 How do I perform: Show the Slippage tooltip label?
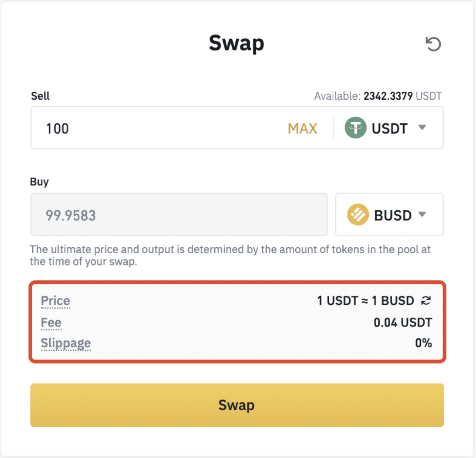click(x=66, y=343)
